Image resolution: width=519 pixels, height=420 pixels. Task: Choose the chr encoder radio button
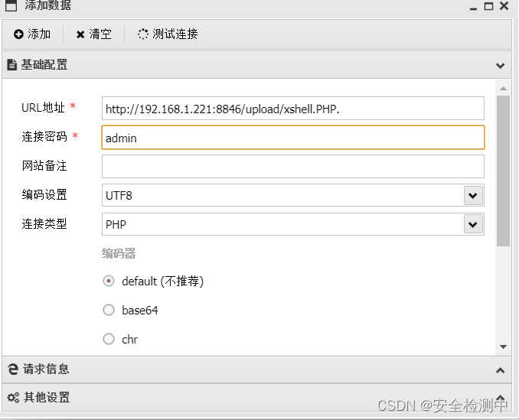pos(108,339)
